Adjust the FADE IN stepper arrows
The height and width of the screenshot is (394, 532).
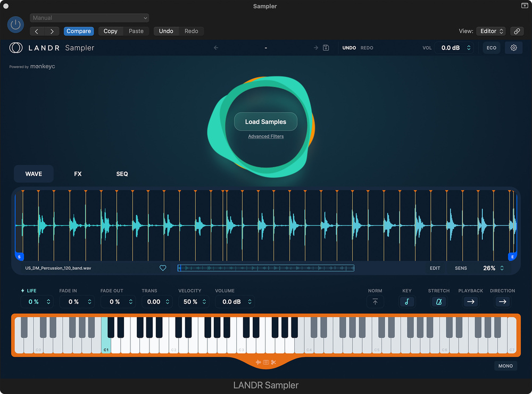tap(89, 302)
